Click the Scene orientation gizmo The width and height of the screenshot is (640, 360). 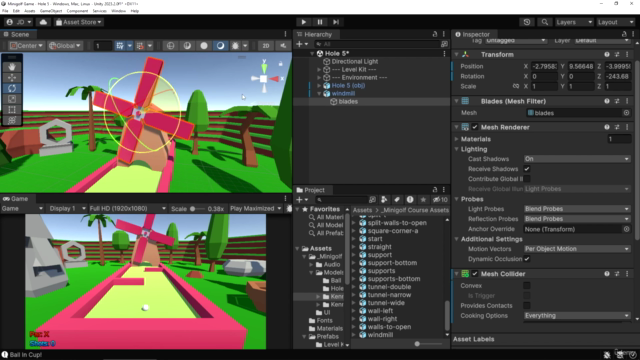coord(264,78)
